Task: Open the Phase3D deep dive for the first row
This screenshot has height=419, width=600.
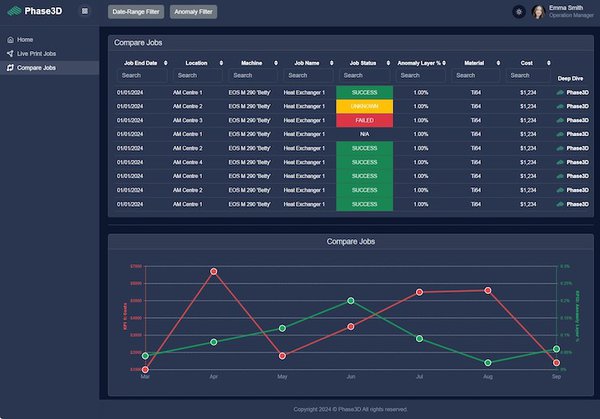Action: (x=572, y=92)
